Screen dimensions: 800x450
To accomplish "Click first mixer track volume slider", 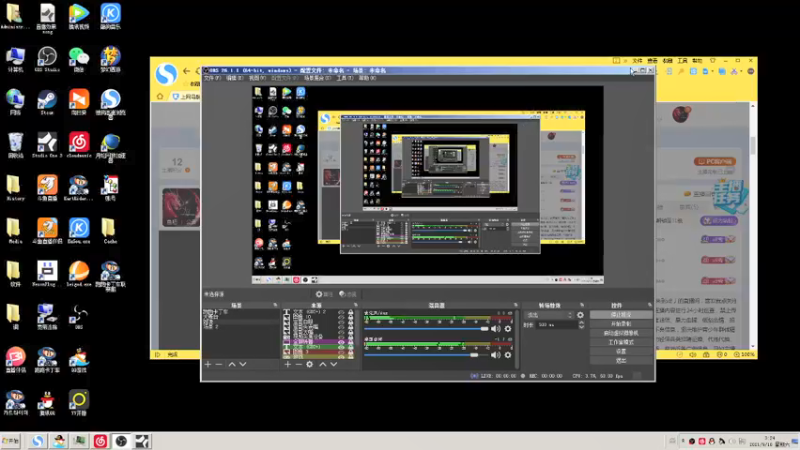I will pos(426,329).
